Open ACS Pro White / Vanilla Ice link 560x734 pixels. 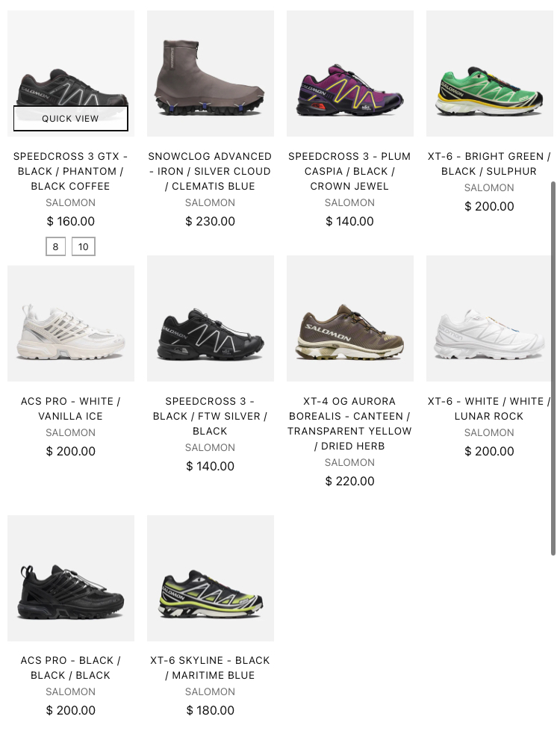(x=70, y=408)
